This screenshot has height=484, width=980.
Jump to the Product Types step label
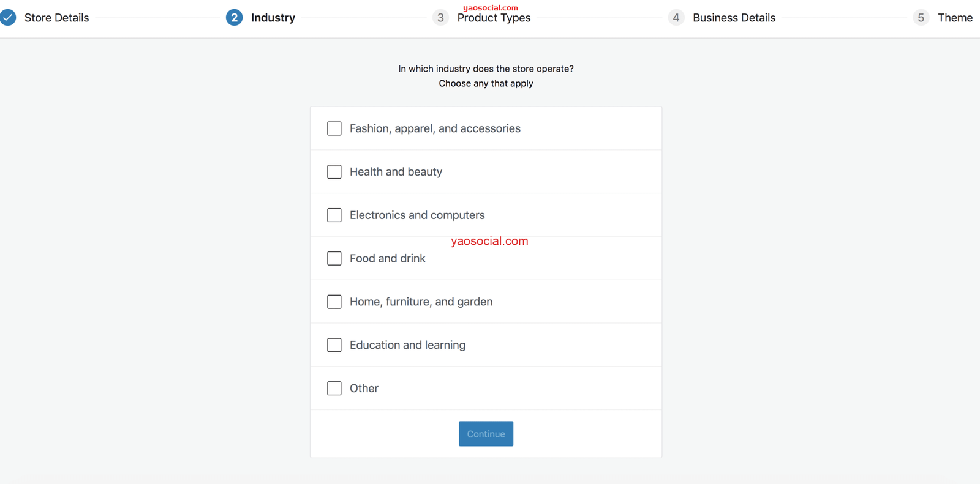point(494,18)
